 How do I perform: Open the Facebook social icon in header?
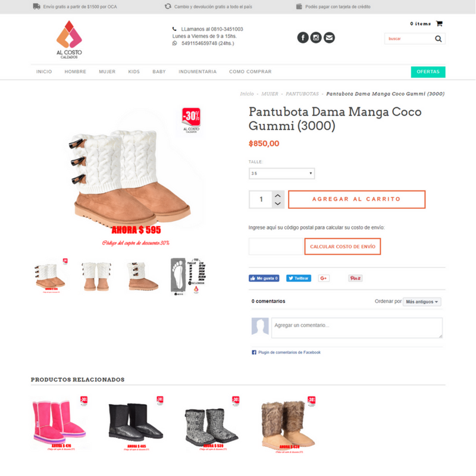303,37
